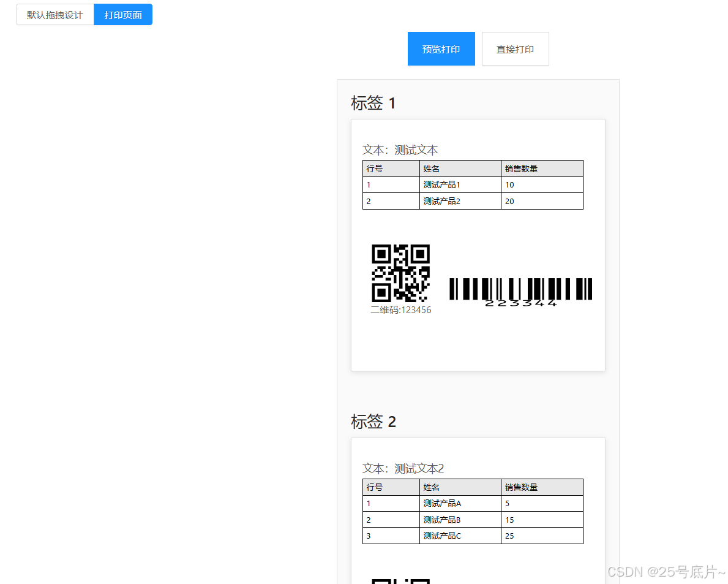This screenshot has width=728, height=584.
Task: Click 销售数量 header in 标签 2 table
Action: (x=542, y=487)
